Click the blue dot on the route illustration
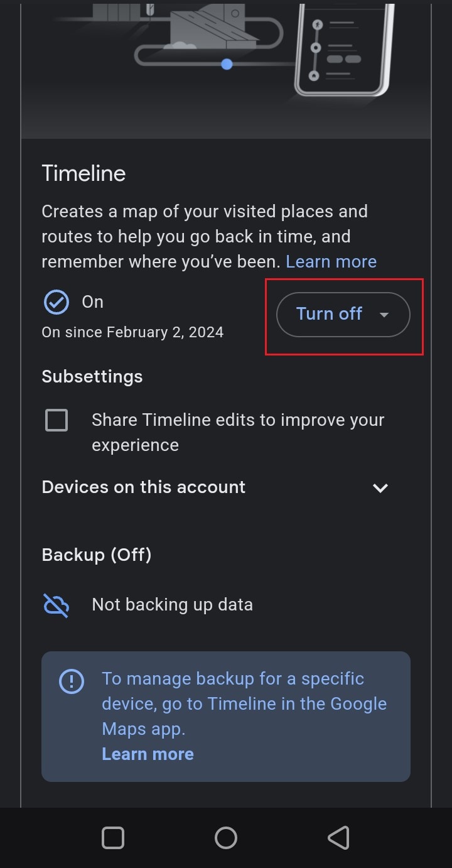452x868 pixels. (227, 64)
